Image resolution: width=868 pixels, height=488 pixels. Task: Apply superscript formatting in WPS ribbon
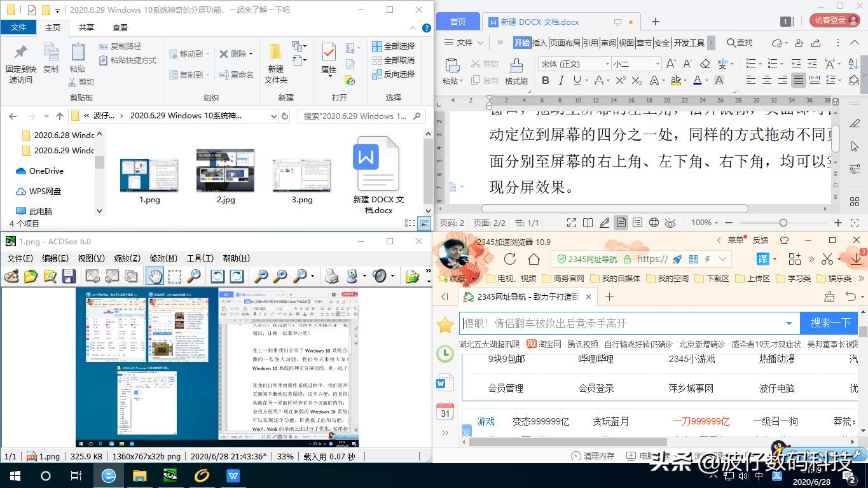tap(621, 80)
